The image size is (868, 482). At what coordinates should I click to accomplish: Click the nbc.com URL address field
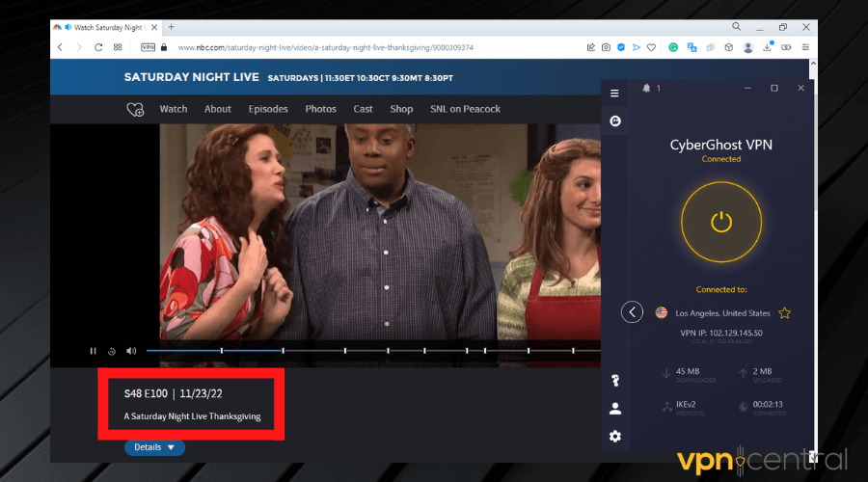pos(326,47)
